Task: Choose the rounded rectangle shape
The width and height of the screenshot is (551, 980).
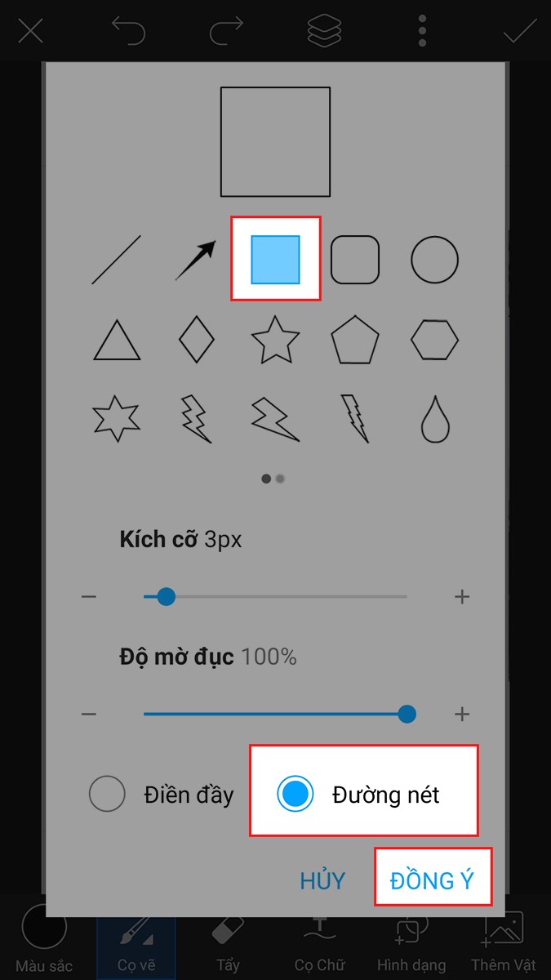Action: (355, 260)
